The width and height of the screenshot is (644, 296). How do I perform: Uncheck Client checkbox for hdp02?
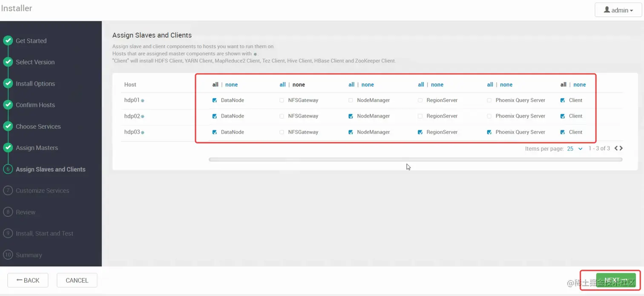tap(563, 116)
